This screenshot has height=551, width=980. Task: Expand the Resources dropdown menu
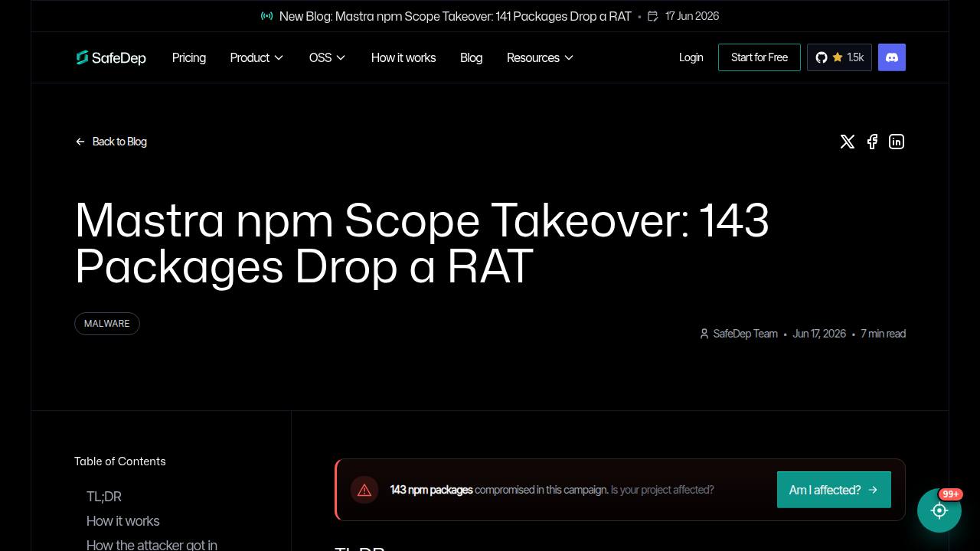click(540, 57)
